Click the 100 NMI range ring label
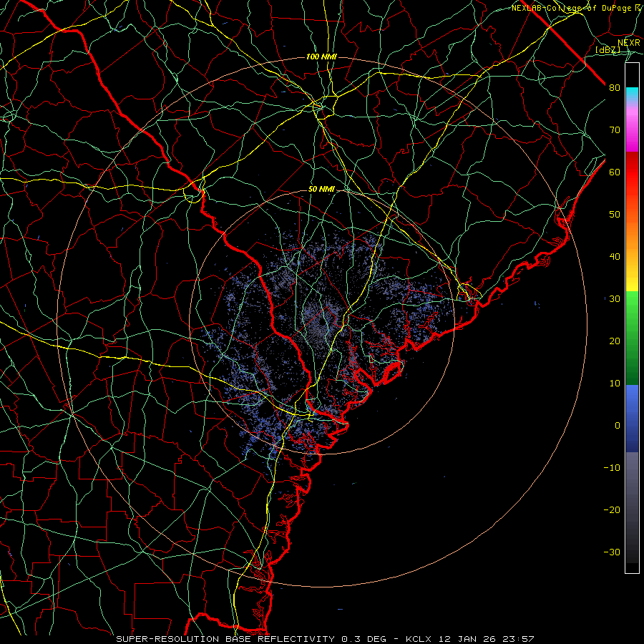Screen dimensions: 644x644 pos(321,57)
